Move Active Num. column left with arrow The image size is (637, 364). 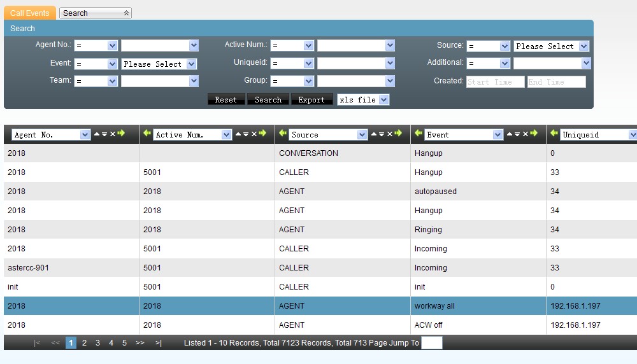coord(147,134)
